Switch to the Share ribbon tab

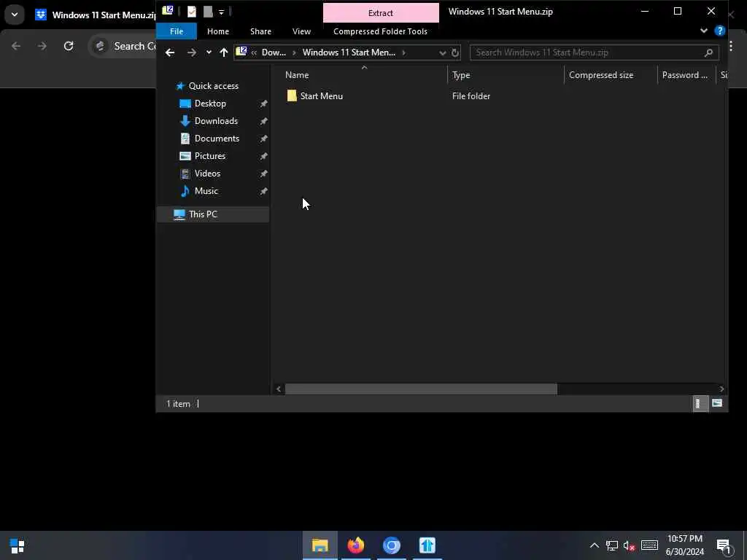[260, 31]
